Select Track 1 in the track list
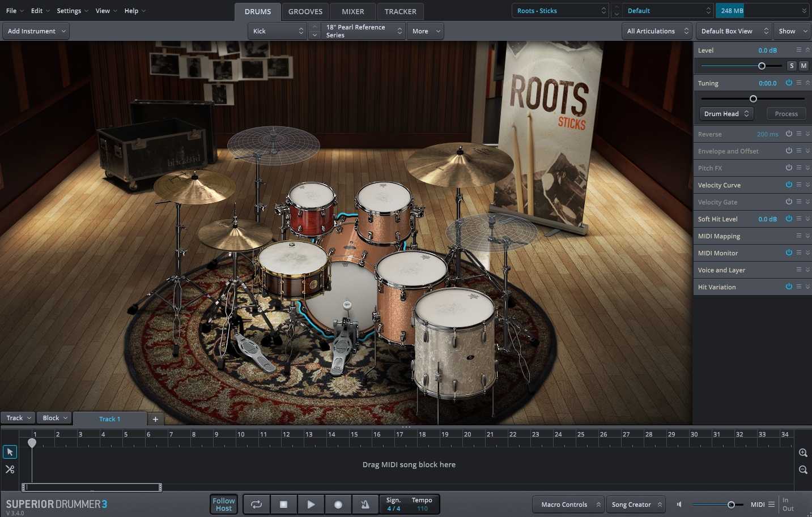 [109, 419]
